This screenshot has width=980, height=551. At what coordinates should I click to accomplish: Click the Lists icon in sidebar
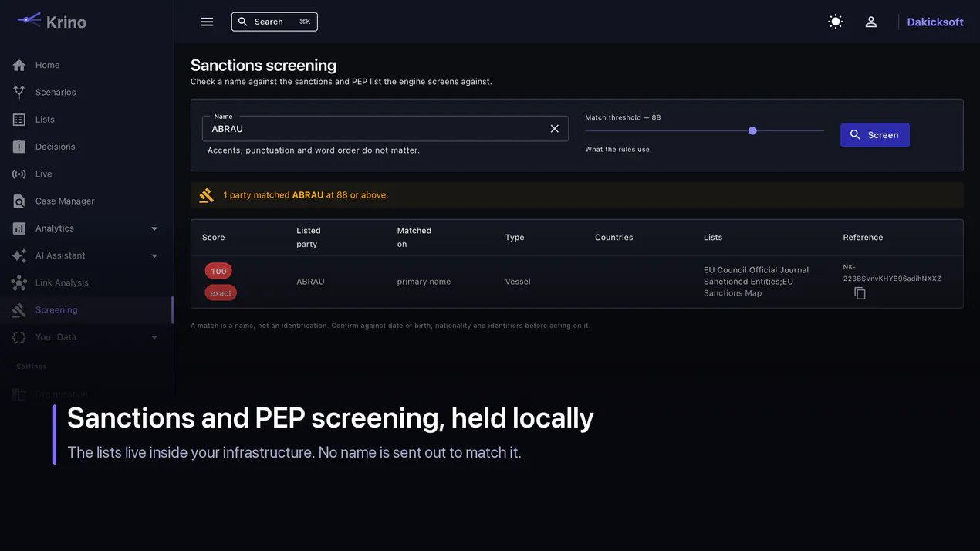(x=19, y=120)
